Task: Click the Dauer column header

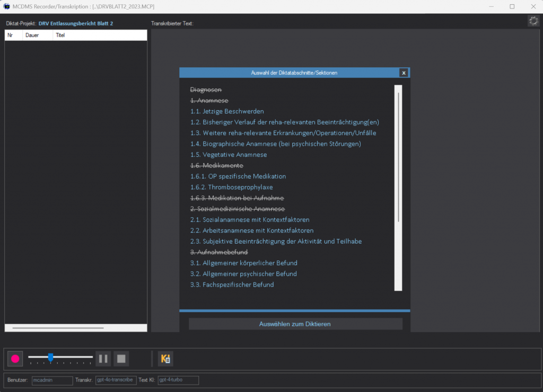Action: pos(32,35)
